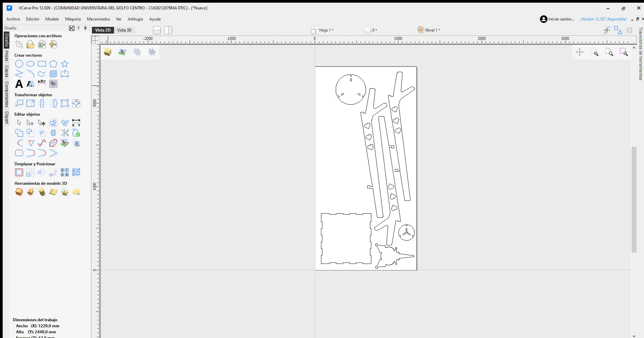
Task: Open the dotted-squares array copy tool
Action: [31, 172]
